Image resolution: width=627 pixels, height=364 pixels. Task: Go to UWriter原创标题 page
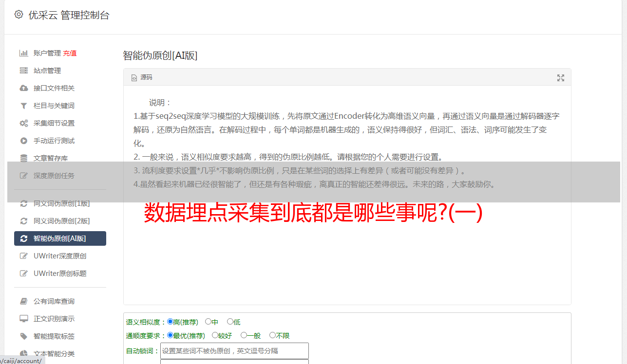60,273
